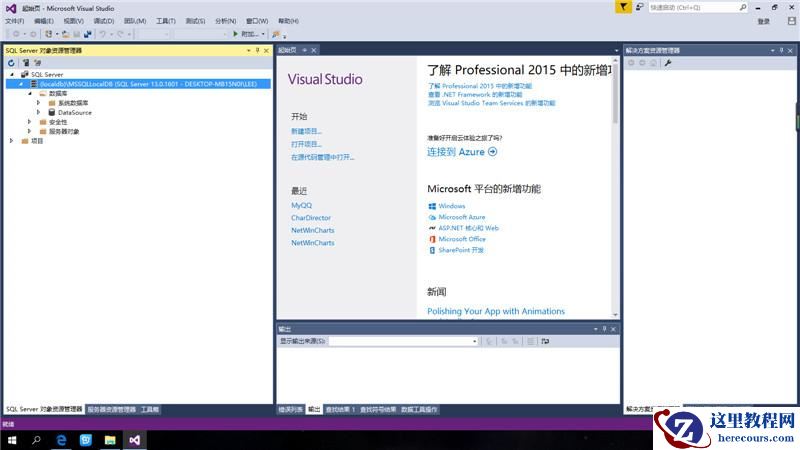This screenshot has width=800, height=450.
Task: Toggle auto-hide pin on Output panel
Action: pyautogui.click(x=605, y=329)
